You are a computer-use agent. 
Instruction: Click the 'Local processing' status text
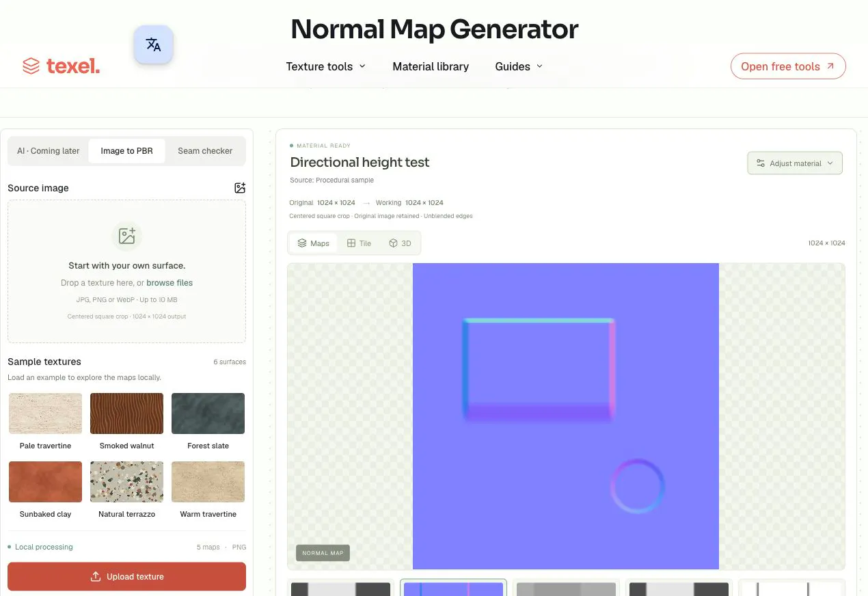pos(44,547)
